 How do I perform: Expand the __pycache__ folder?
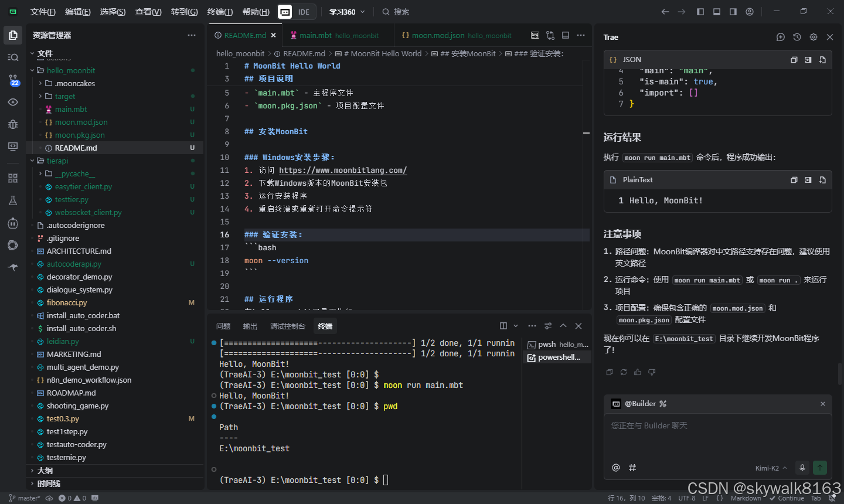[x=40, y=173]
